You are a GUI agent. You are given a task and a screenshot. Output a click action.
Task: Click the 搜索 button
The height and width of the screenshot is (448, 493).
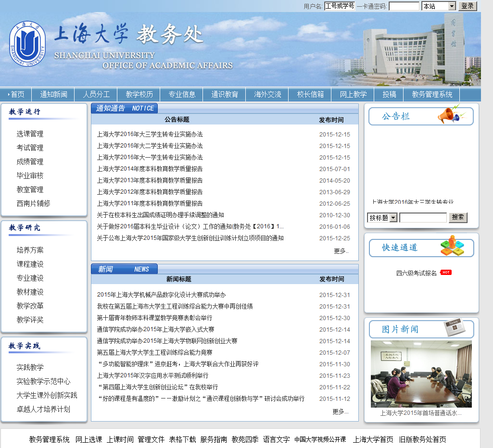[x=458, y=217]
